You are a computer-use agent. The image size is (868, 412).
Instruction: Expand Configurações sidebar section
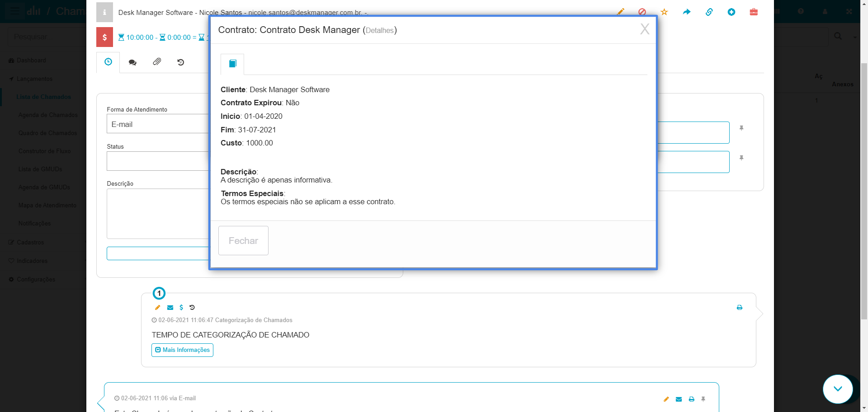(36, 280)
